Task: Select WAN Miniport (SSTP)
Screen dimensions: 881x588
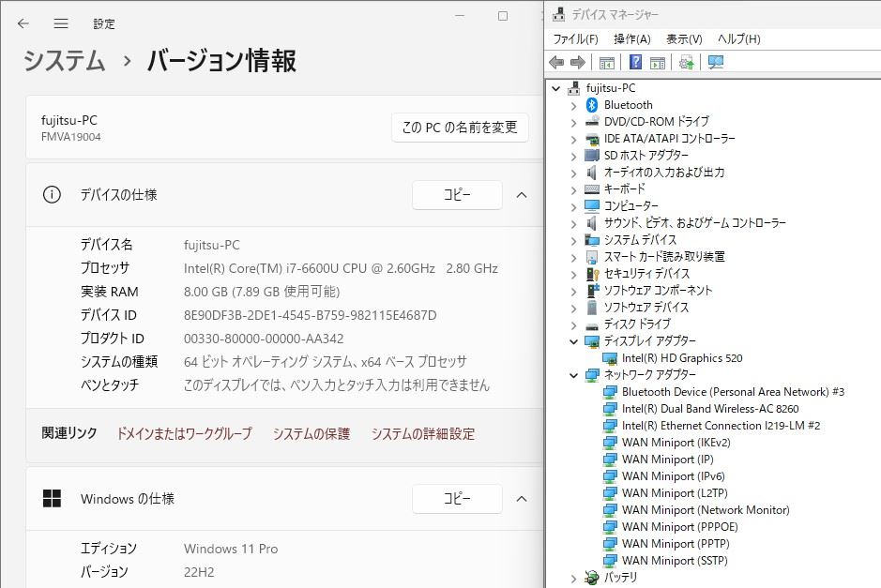Action: tap(675, 561)
